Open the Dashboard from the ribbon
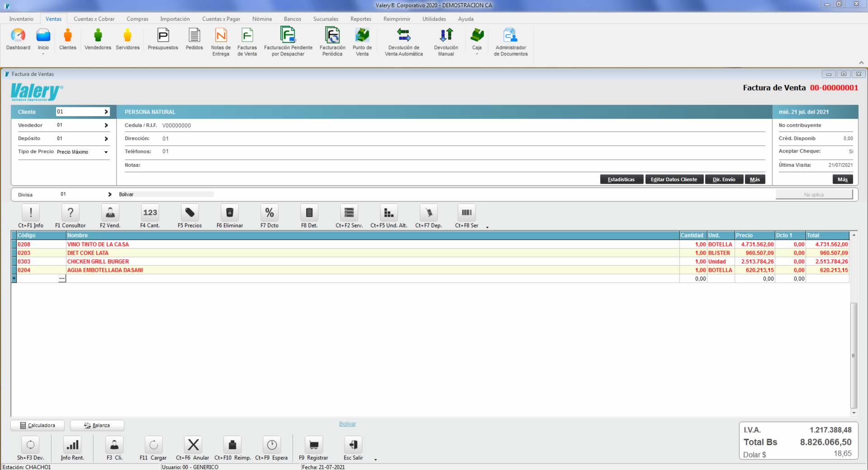Screen dimensions: 868x470 coord(18,36)
